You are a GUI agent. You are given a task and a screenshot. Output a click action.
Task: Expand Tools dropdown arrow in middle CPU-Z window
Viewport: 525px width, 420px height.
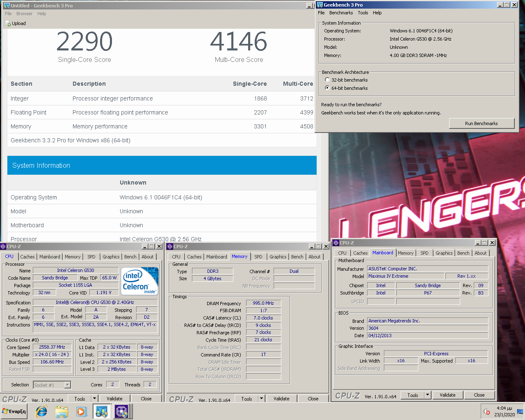tap(261, 398)
